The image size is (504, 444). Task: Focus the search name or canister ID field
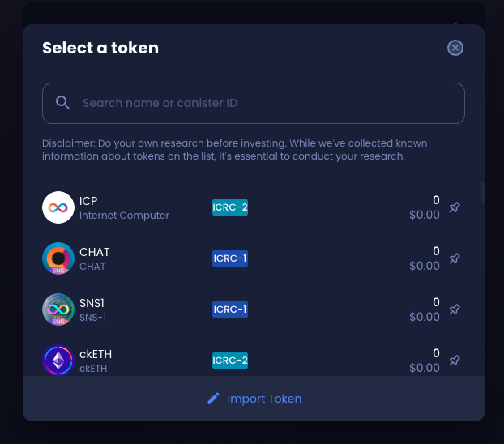(x=254, y=103)
